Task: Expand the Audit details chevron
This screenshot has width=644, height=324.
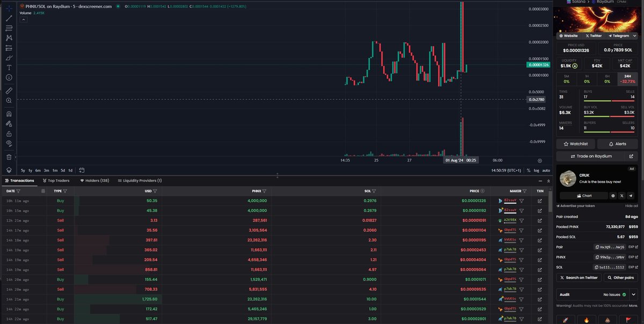Action: point(634,294)
